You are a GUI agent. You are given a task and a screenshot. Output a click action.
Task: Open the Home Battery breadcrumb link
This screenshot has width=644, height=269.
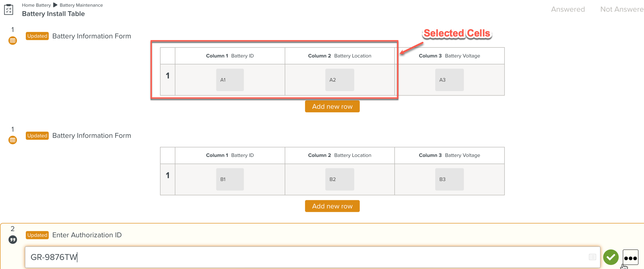(x=36, y=5)
